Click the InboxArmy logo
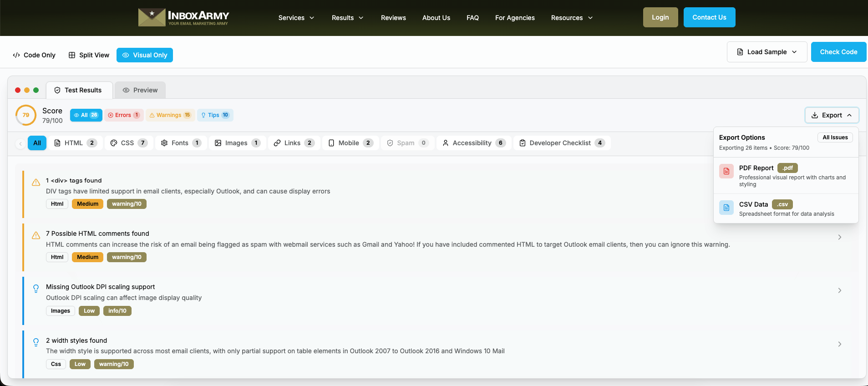The width and height of the screenshot is (868, 386). click(183, 17)
